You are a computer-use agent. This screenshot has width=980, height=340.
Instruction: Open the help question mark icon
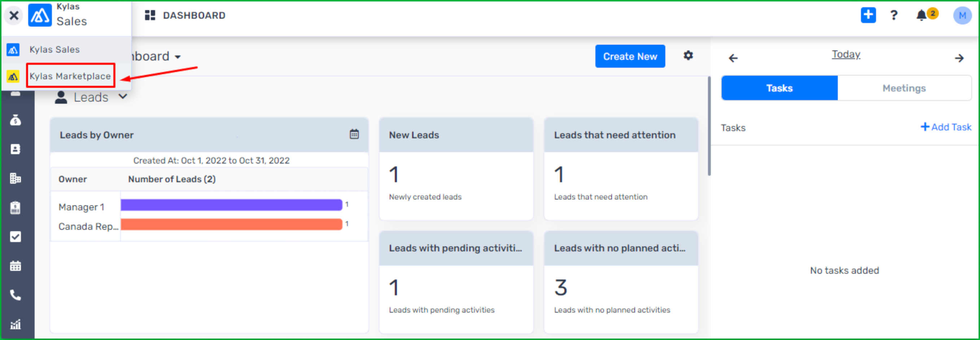(894, 15)
